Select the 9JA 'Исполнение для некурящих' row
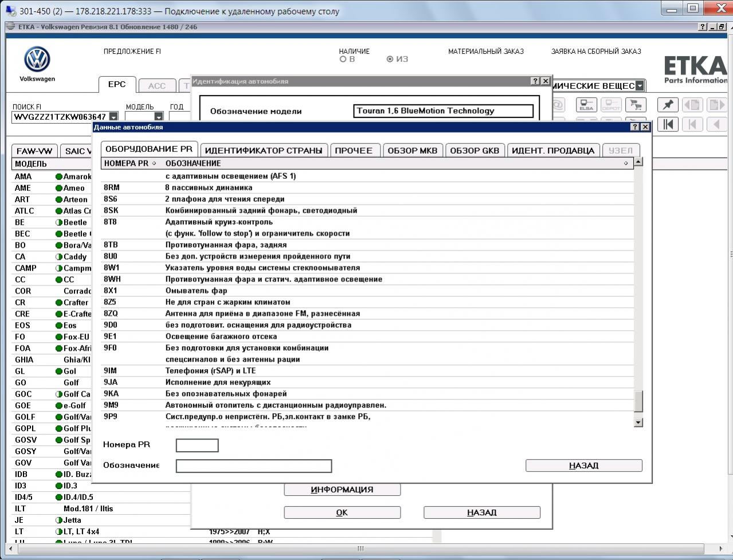733x560 pixels. (368, 382)
